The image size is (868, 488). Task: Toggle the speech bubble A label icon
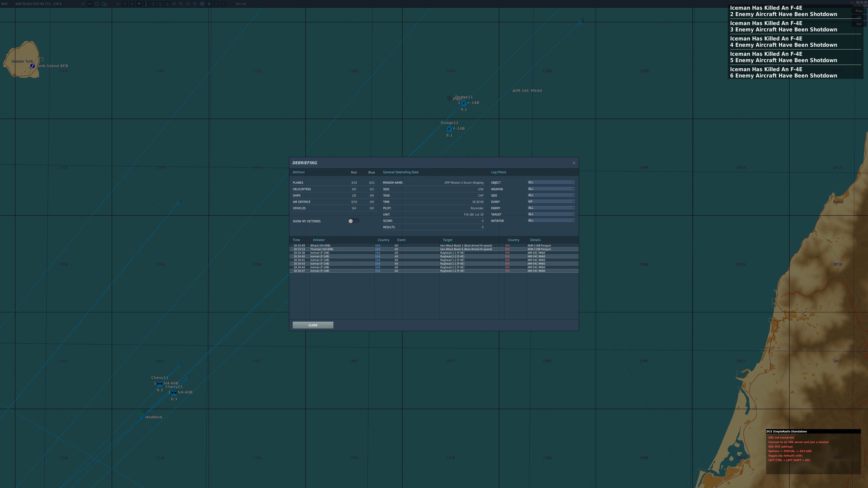point(153,4)
